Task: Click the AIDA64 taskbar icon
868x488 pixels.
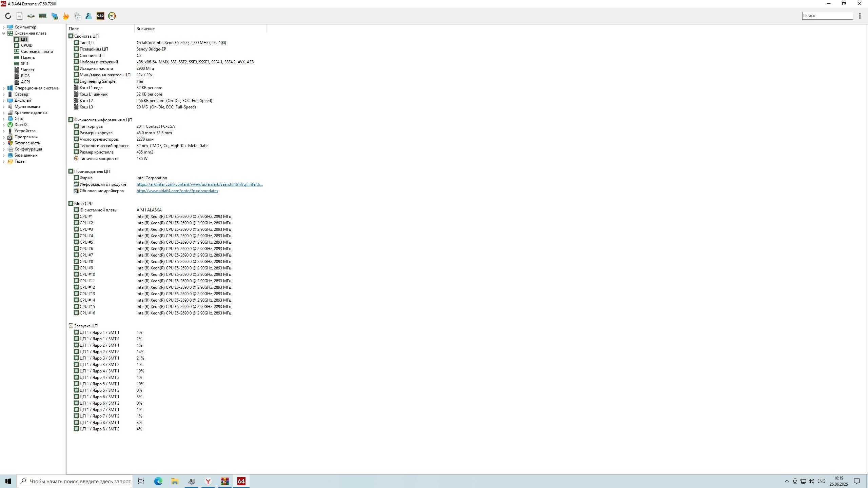Action: point(241,481)
